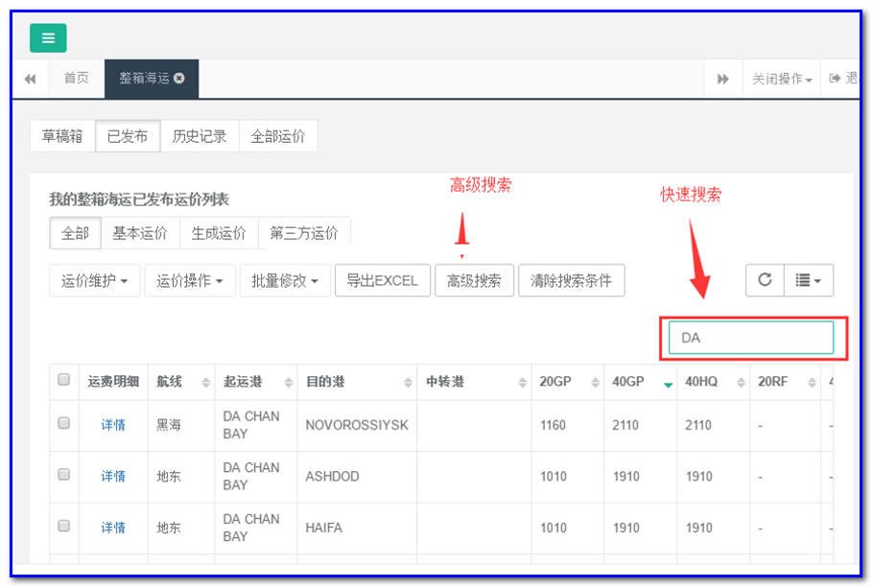Click the descending sort arrow on 40GP
Viewport: 873px width, 588px height.
(x=669, y=384)
